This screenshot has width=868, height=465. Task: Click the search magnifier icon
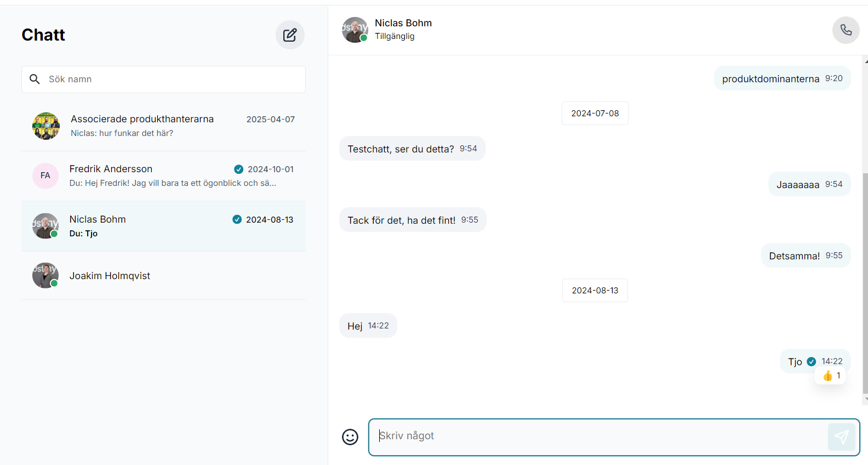(x=35, y=80)
